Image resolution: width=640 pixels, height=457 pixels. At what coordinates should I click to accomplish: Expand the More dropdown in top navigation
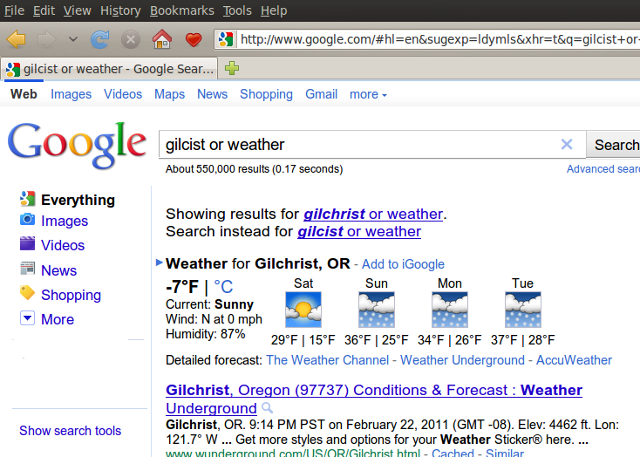[x=368, y=94]
